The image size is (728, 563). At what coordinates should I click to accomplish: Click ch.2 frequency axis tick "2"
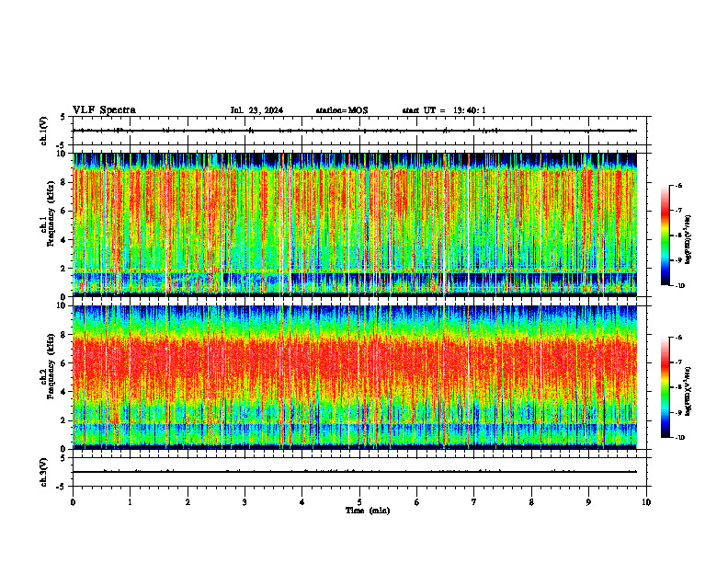click(x=64, y=420)
